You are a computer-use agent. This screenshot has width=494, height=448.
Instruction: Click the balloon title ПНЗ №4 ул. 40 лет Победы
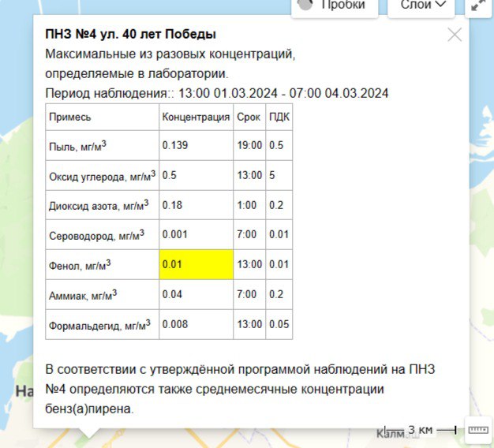130,35
